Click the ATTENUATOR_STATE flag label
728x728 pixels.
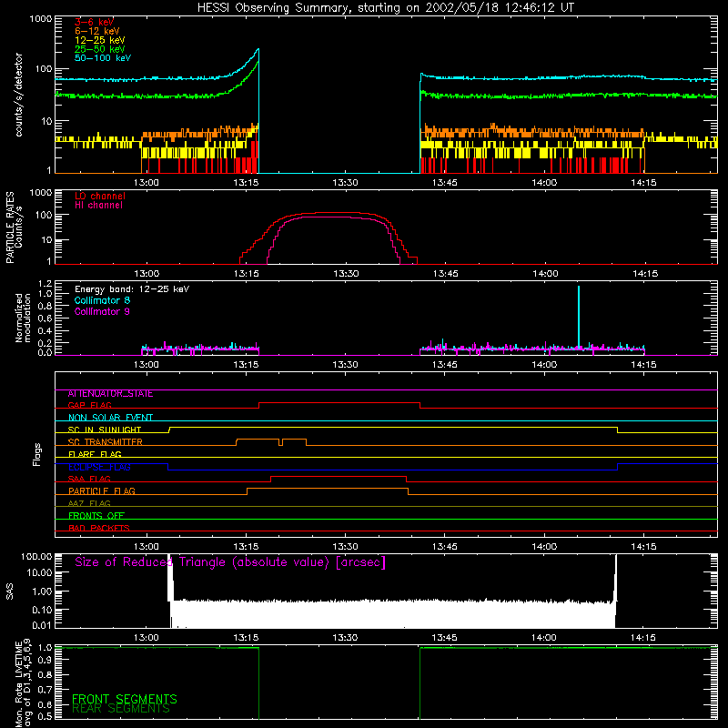110,394
